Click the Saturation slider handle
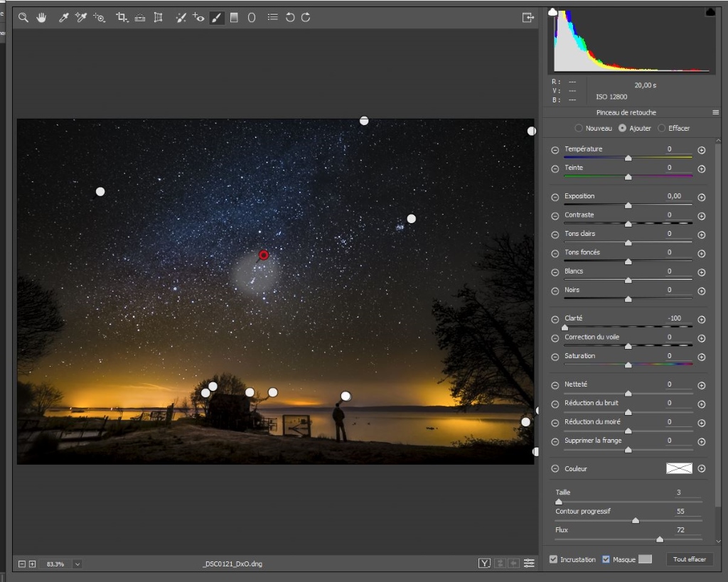 tap(628, 365)
